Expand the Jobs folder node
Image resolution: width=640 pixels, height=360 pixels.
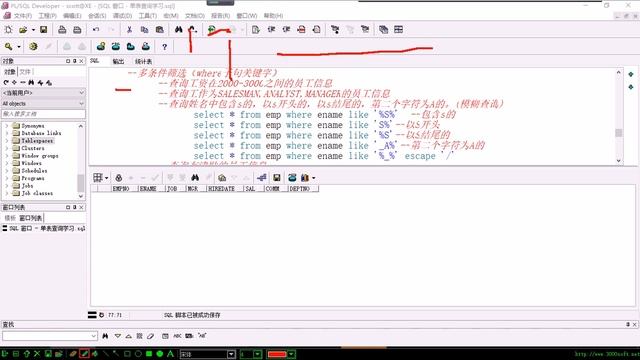pos(7,186)
